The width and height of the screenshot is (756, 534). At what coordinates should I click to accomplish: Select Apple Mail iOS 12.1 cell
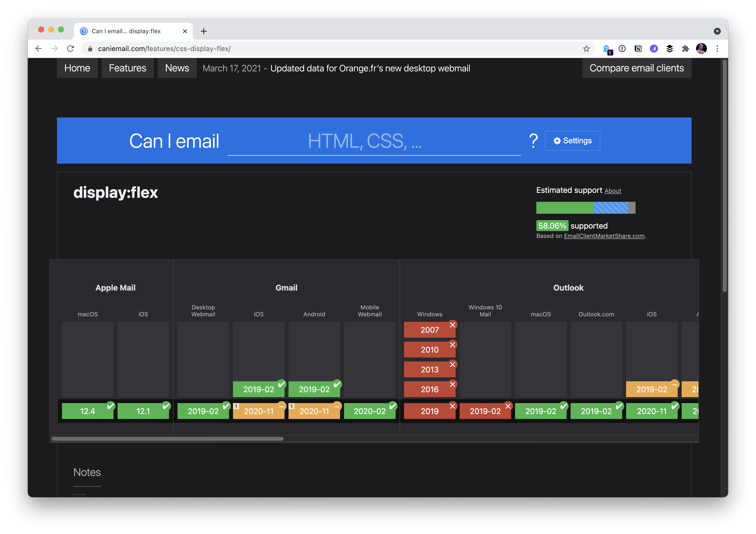[x=143, y=411]
